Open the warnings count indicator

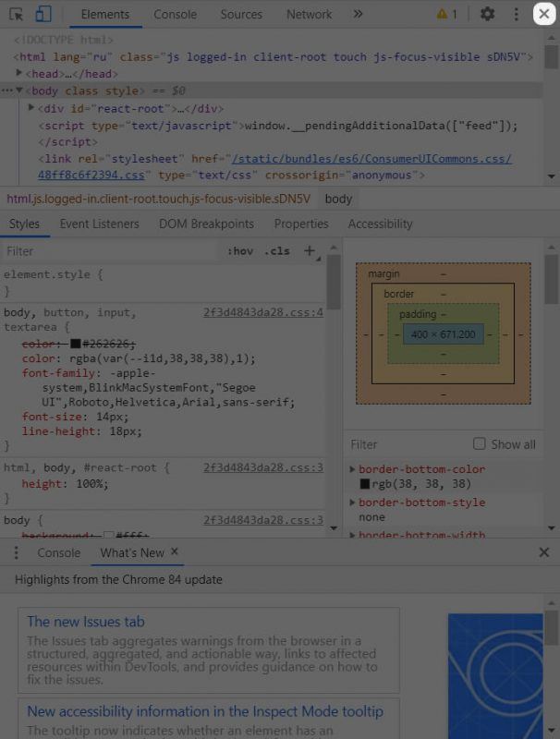point(447,14)
